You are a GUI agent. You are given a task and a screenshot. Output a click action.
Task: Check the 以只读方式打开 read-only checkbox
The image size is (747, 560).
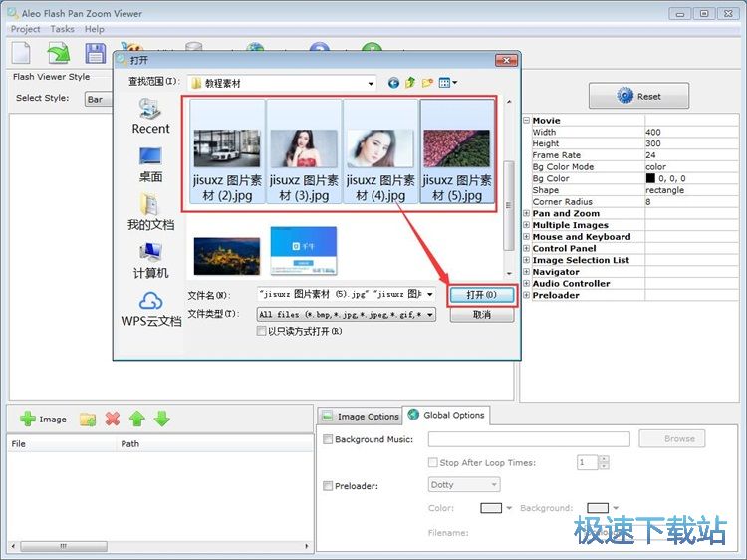tap(262, 331)
